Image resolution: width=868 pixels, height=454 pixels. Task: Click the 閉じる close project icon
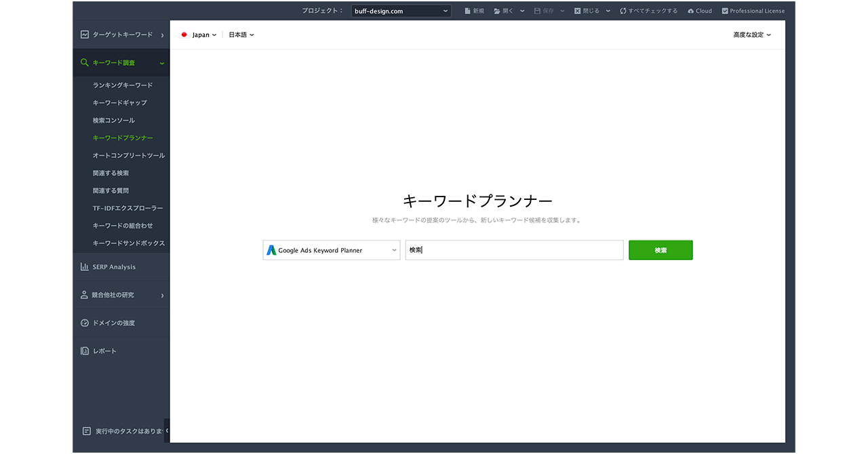click(578, 11)
